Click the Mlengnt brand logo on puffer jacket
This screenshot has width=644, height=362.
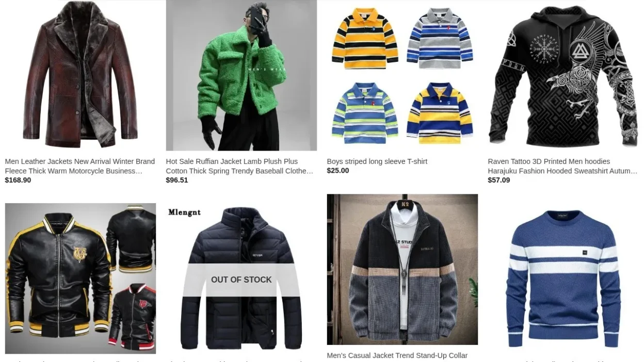tap(184, 212)
